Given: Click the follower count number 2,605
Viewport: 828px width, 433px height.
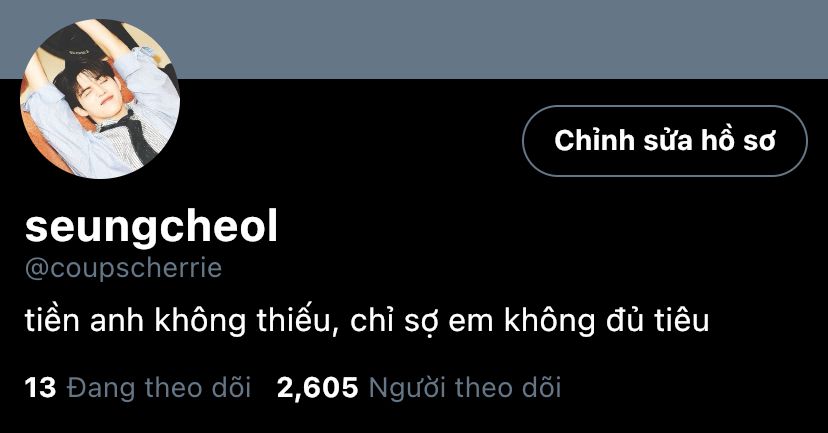Looking at the screenshot, I should tap(317, 388).
